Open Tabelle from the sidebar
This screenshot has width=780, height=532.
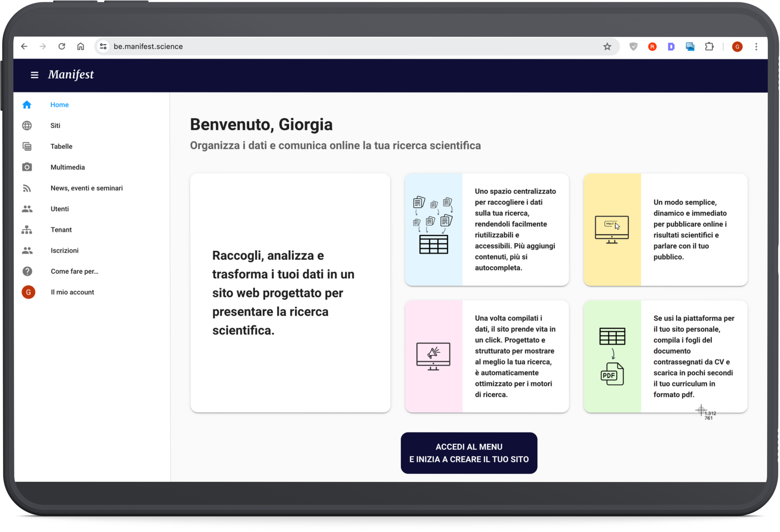pos(61,146)
